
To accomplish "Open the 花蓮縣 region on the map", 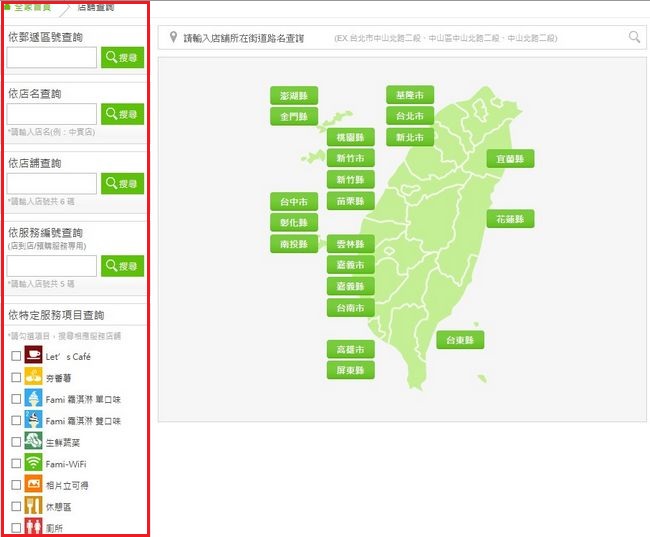I will pyautogui.click(x=510, y=219).
